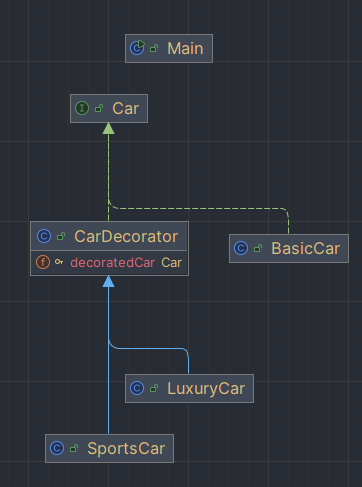
Task: Click the class icon on CarDecorator
Action: click(x=44, y=236)
